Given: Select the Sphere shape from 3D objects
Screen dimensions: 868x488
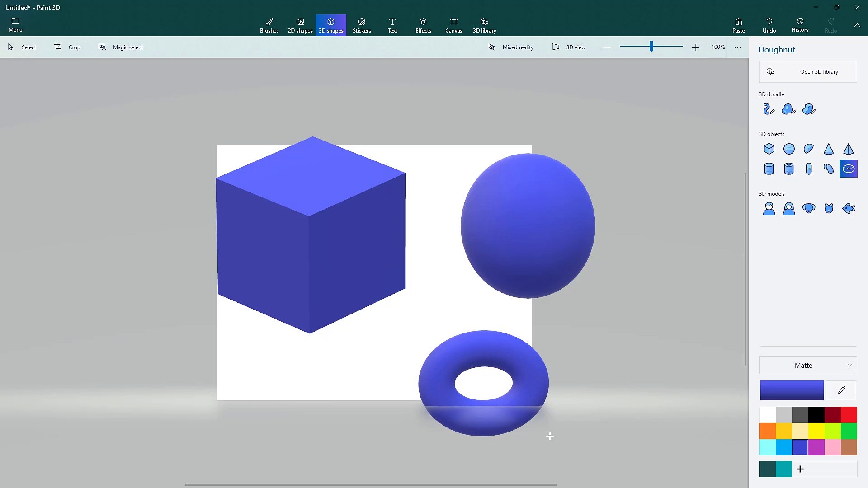Looking at the screenshot, I should pos(789,149).
